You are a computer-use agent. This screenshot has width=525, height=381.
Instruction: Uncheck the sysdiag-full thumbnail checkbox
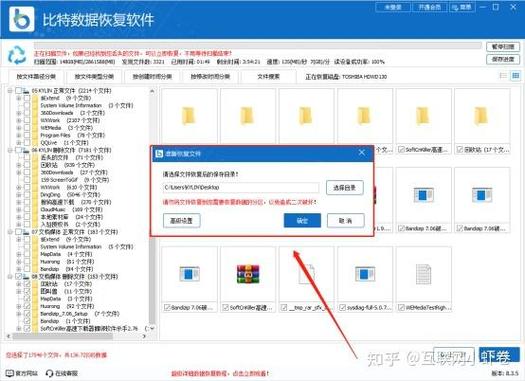(x=342, y=307)
